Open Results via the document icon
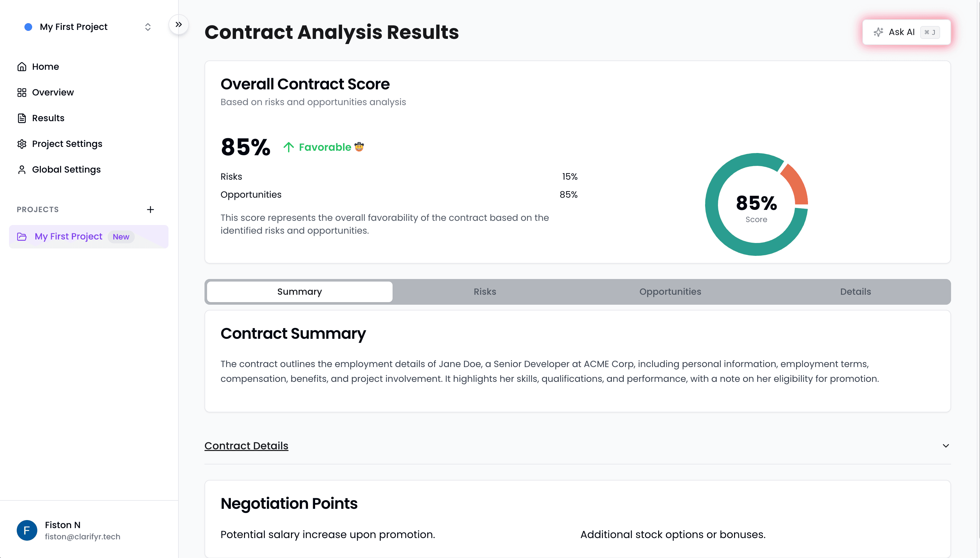The height and width of the screenshot is (558, 980). click(22, 118)
